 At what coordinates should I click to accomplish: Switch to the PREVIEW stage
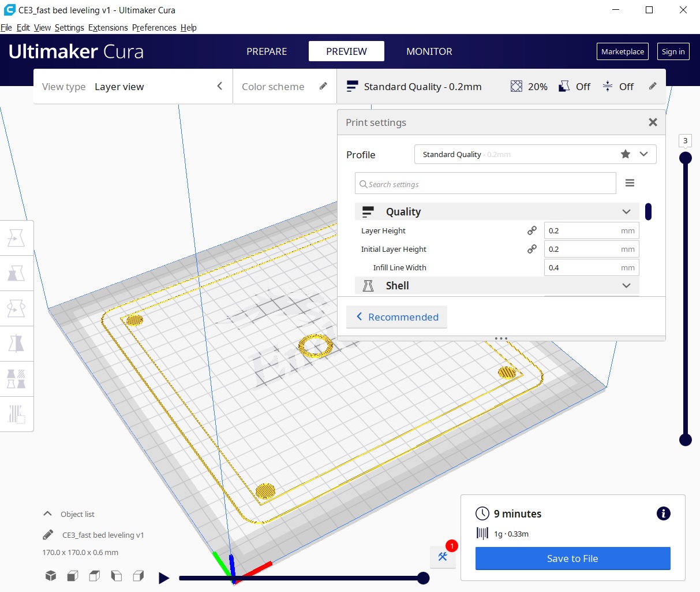346,51
